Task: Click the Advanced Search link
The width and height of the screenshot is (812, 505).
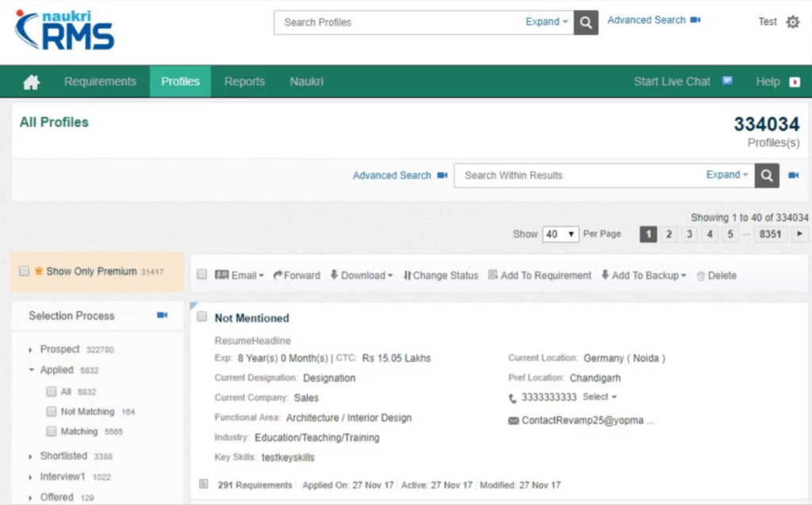Action: point(392,175)
